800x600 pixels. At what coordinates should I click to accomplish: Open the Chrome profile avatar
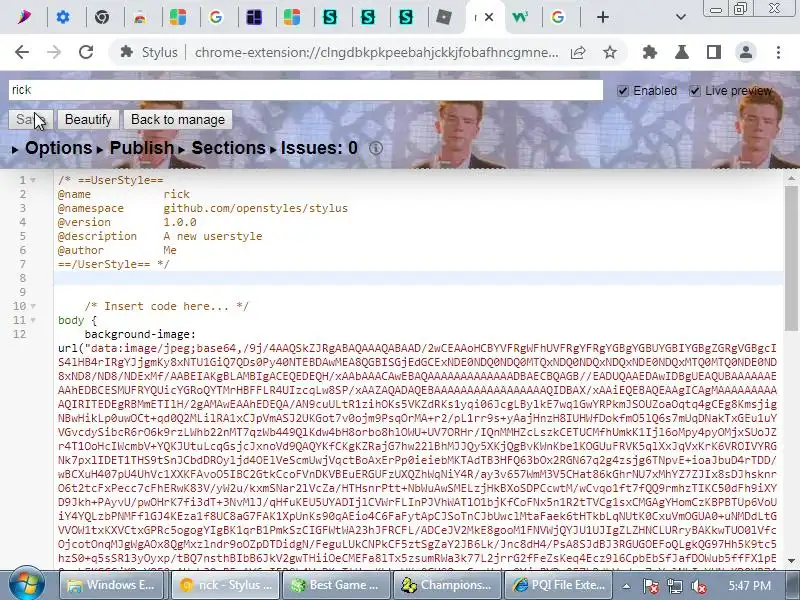click(x=746, y=52)
